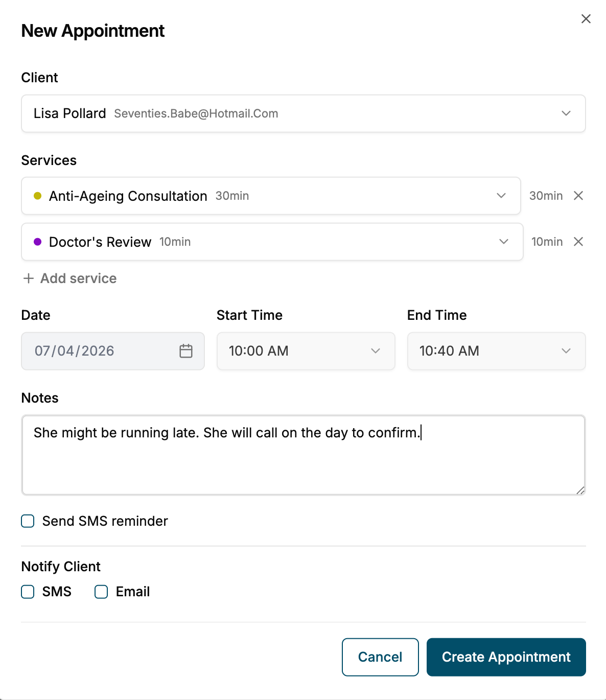Tick the Email checkbox under Notify Client
This screenshot has width=606, height=700.
[x=101, y=592]
